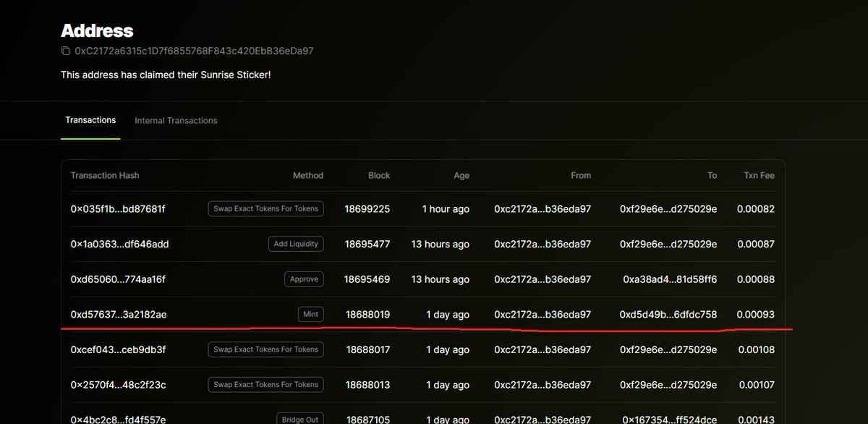This screenshot has width=868, height=424.
Task: Open block number 18695477
Action: tap(367, 245)
